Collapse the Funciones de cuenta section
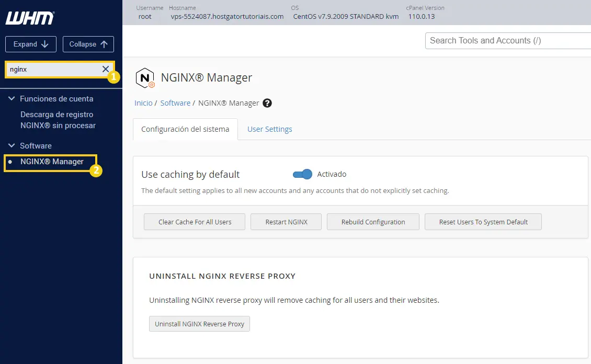591x364 pixels. (12, 99)
